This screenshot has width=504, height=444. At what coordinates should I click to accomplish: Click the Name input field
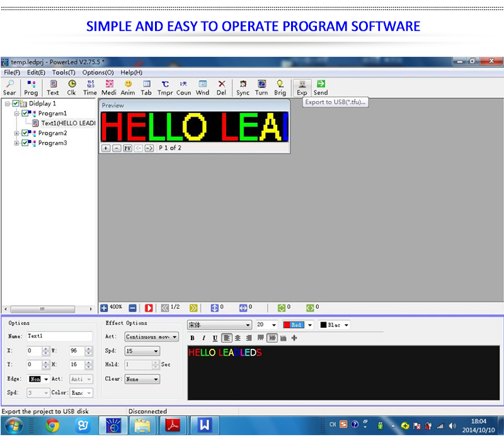point(59,336)
